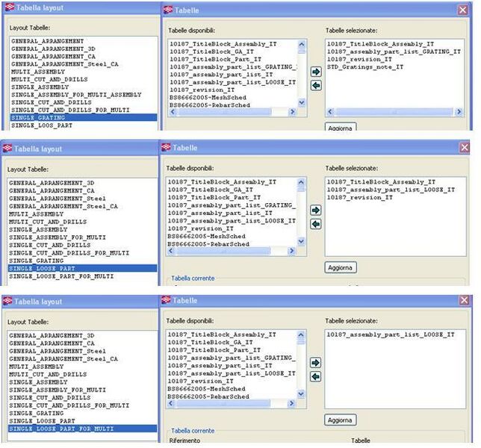
Task: Select the highlighted SINGLE_LOOSE_PART layout entry
Action: click(82, 268)
